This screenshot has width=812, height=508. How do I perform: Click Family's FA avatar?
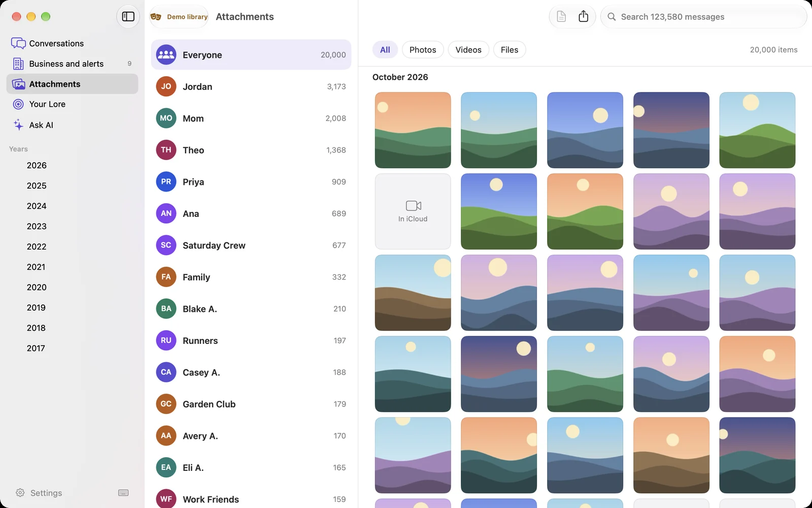pyautogui.click(x=166, y=277)
